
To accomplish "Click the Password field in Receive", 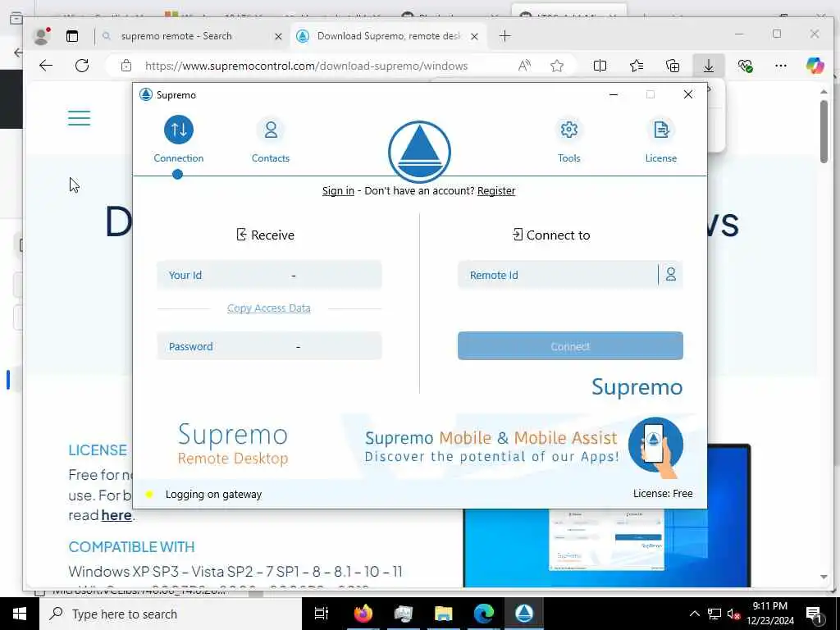I will coord(269,346).
